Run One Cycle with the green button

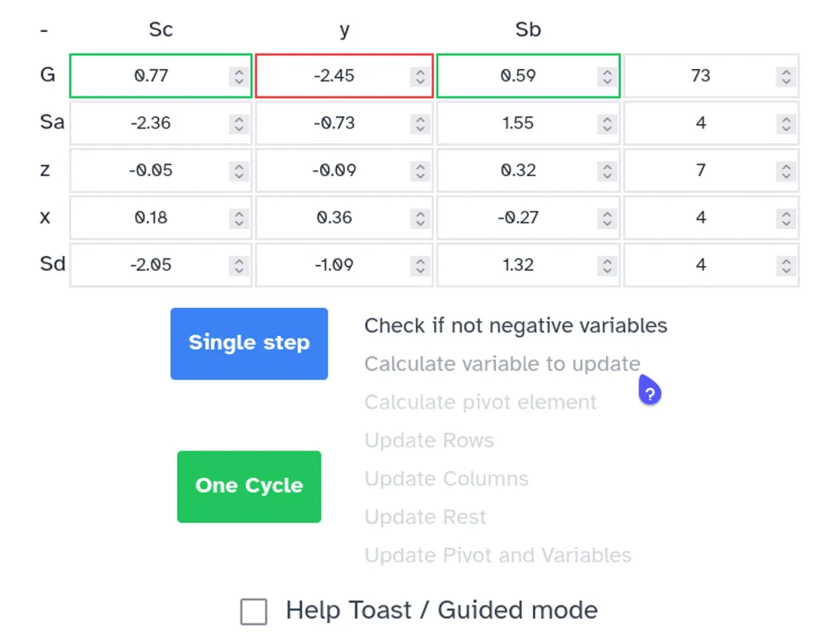point(249,486)
